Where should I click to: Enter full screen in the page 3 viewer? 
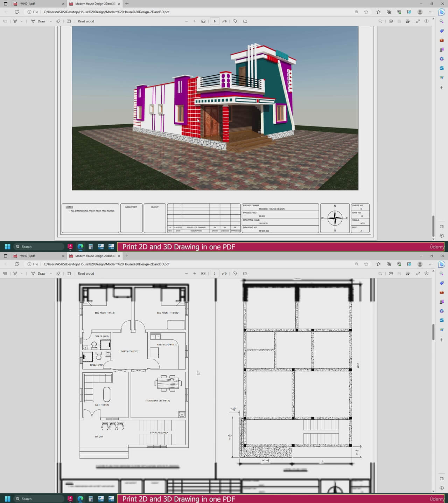click(x=418, y=274)
